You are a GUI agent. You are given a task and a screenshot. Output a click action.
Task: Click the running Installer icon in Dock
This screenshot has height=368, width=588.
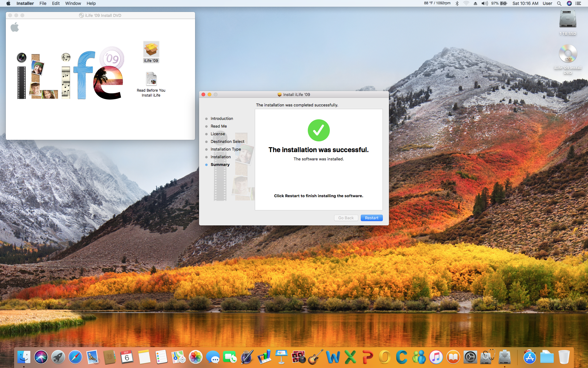pyautogui.click(x=505, y=357)
